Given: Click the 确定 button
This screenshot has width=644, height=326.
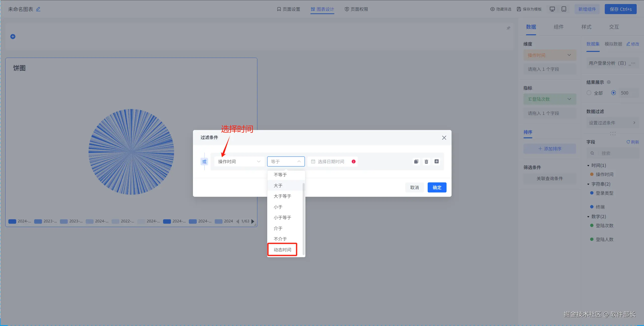Looking at the screenshot, I should (437, 187).
